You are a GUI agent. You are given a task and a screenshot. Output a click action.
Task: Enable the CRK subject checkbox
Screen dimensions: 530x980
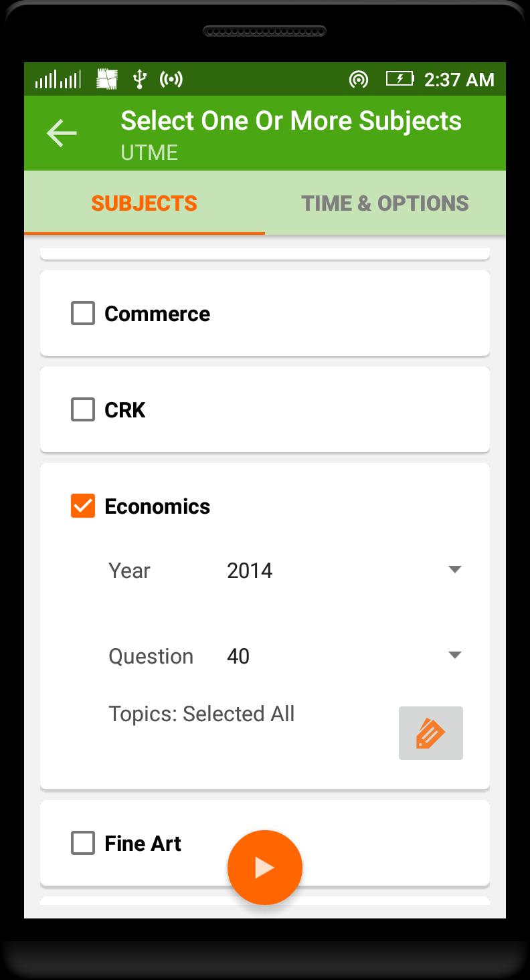click(83, 409)
